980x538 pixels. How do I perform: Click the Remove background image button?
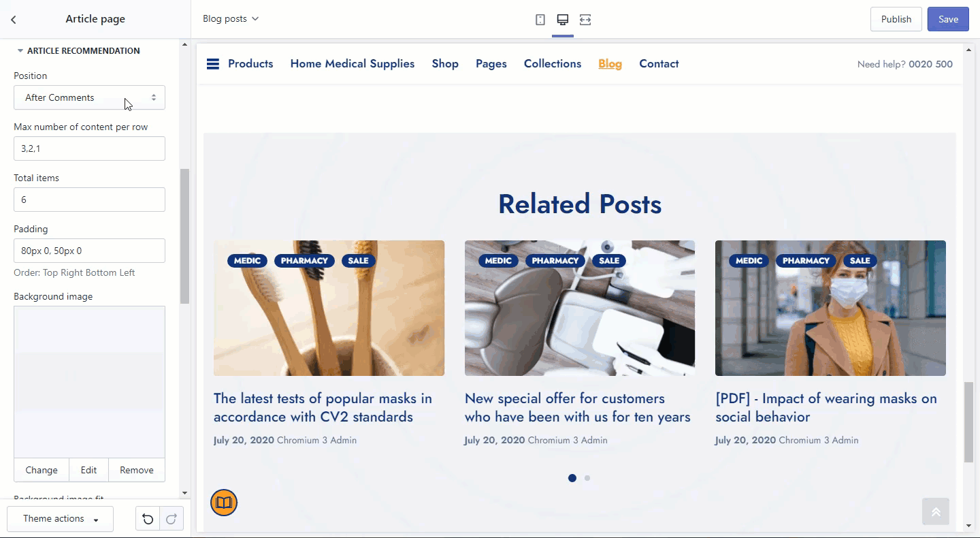click(x=137, y=470)
